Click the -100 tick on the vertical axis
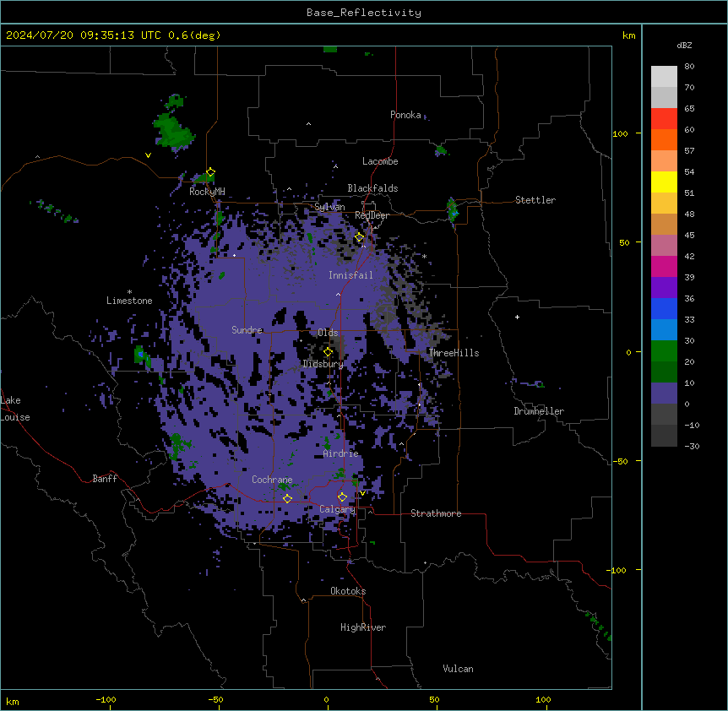 (x=618, y=570)
